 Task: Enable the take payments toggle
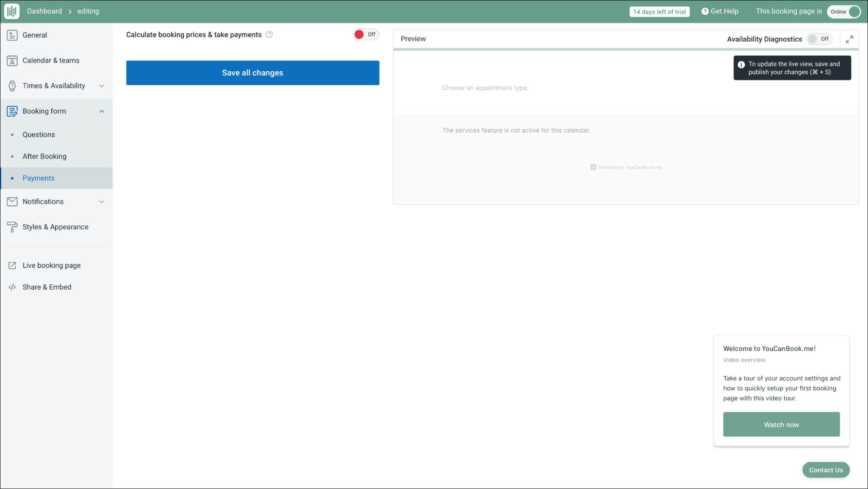(366, 34)
